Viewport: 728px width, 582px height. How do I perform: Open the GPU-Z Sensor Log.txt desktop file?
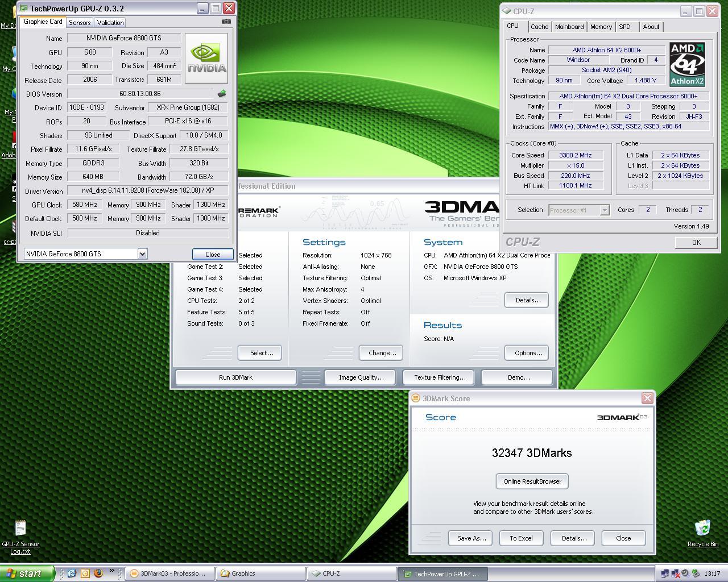pos(20,537)
